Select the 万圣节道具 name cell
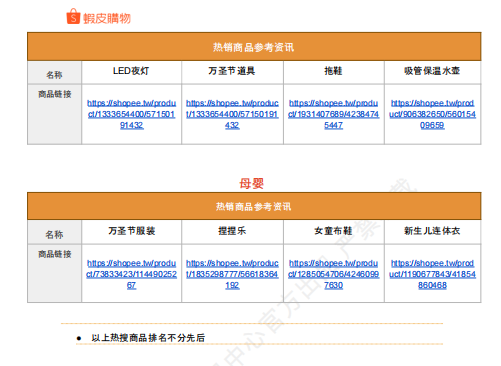Viewport: 501px width, 366px height. coord(232,72)
